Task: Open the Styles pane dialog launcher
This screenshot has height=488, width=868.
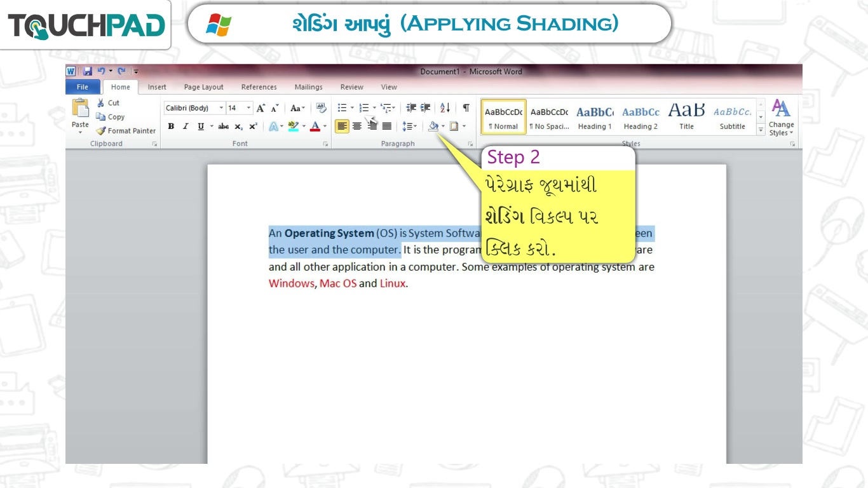Action: coord(792,144)
